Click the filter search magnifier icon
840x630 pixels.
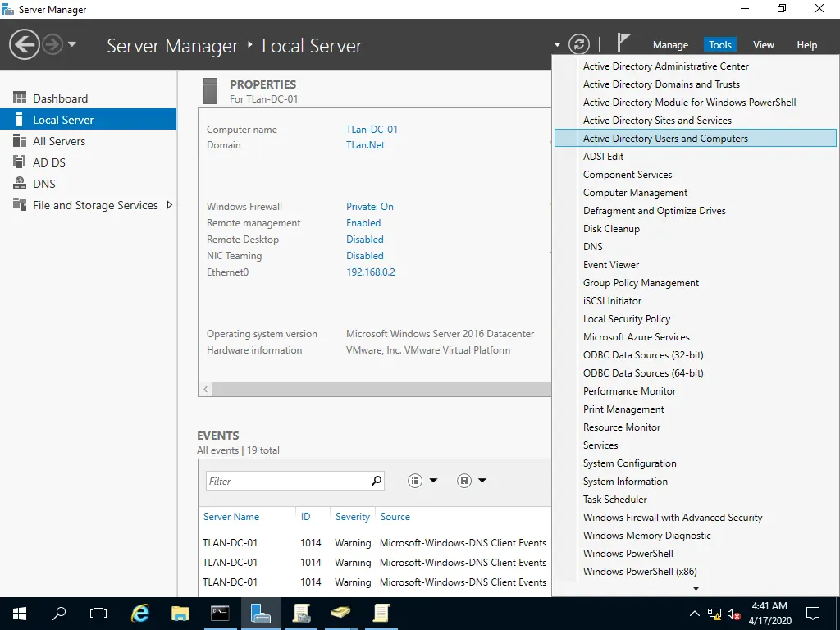377,481
